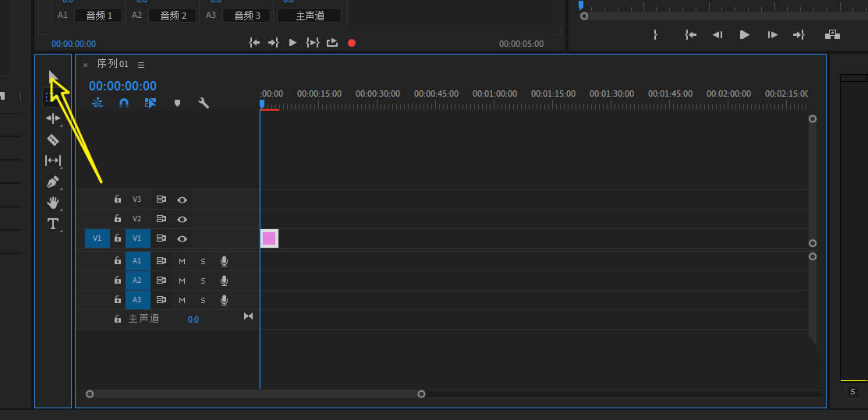Viewport: 868px width, 420px height.
Task: Select the Slip tool
Action: (53, 161)
